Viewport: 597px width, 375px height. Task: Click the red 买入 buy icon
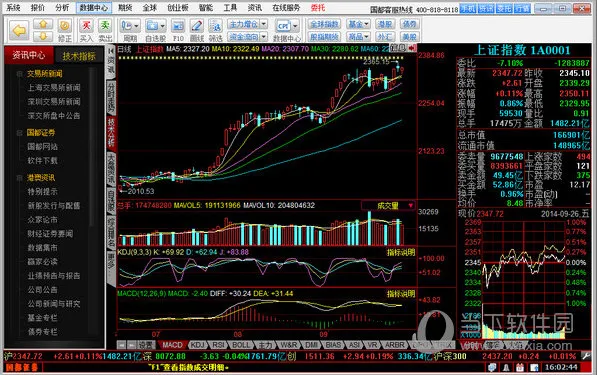[86, 26]
